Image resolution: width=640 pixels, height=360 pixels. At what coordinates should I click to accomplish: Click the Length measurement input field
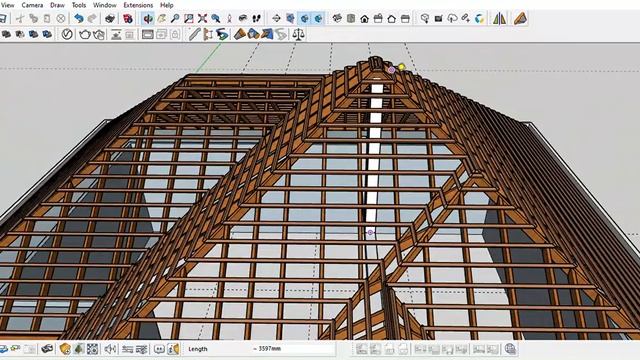pyautogui.click(x=293, y=349)
